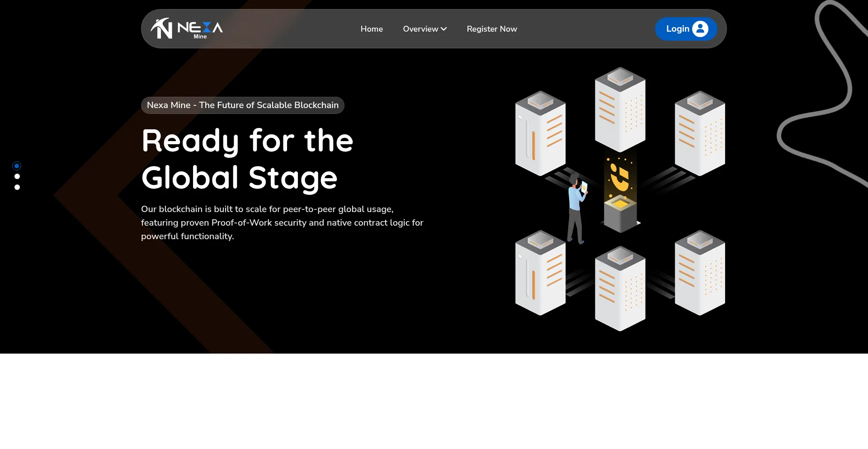868x449 pixels.
Task: Click the glowing gold coin symbol
Action: pos(620,177)
